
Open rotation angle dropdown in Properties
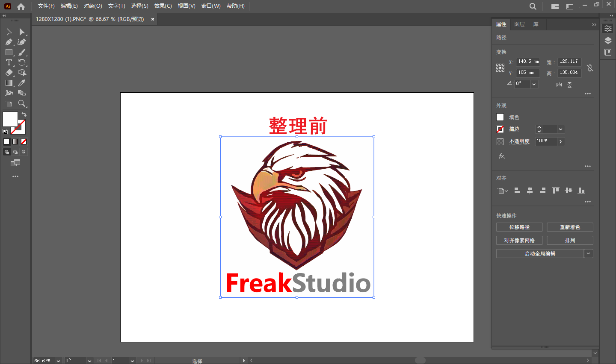[534, 84]
